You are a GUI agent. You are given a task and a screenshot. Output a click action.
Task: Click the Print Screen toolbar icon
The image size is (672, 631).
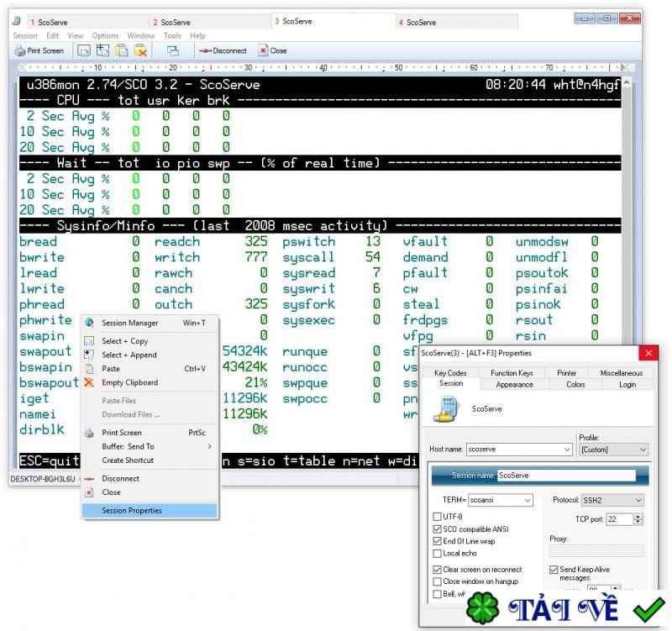[x=39, y=50]
